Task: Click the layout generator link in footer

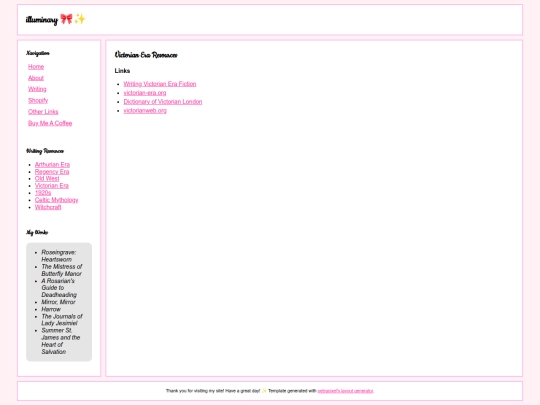Action: 345,391
